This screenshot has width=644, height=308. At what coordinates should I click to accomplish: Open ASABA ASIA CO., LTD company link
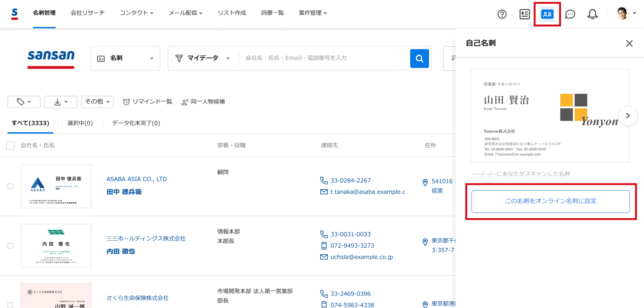137,179
